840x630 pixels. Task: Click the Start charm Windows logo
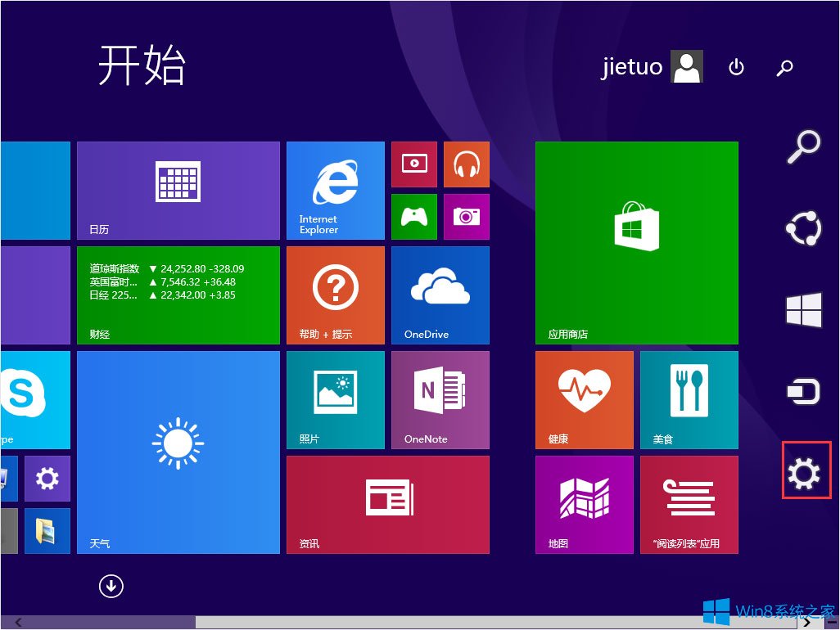[804, 309]
